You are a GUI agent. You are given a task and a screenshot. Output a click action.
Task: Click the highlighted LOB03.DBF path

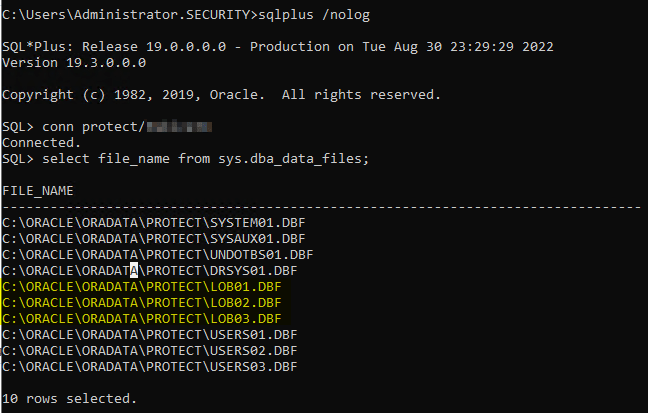coord(141,318)
